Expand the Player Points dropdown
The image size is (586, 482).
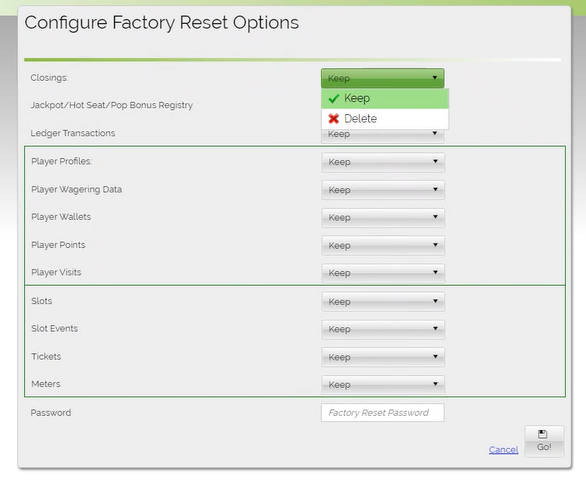point(383,245)
